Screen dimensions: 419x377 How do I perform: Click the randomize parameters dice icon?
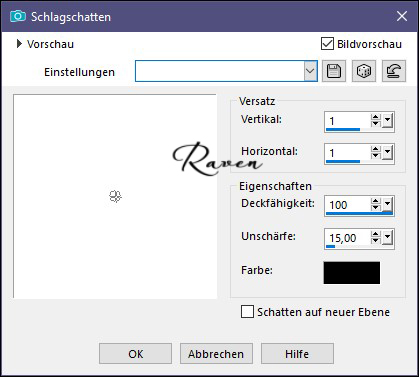click(364, 71)
